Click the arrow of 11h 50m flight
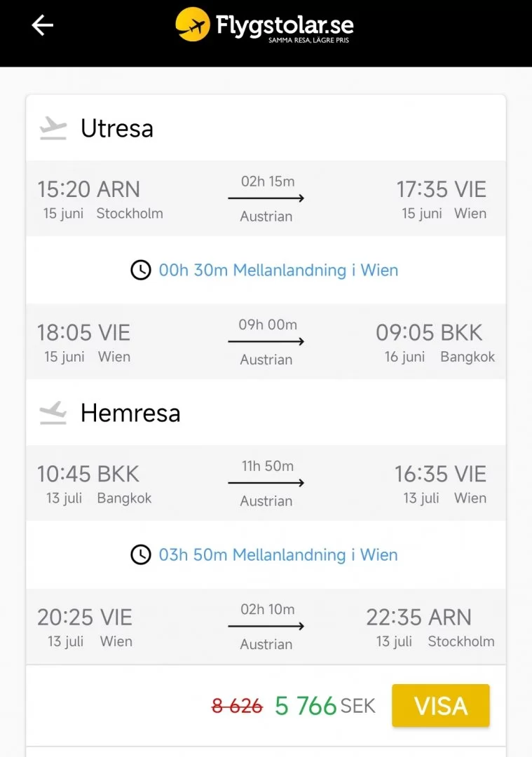This screenshot has width=532, height=757. pyautogui.click(x=266, y=484)
